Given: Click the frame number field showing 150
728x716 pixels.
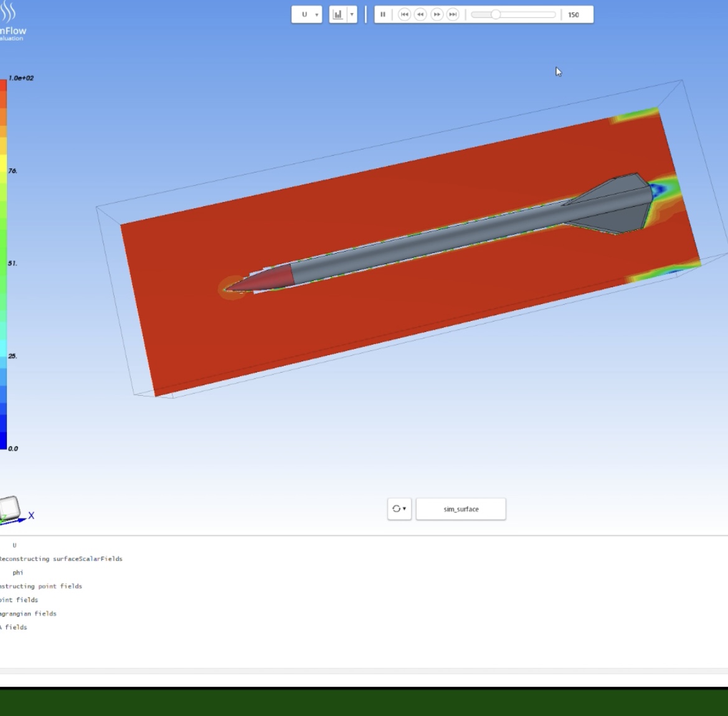Looking at the screenshot, I should [x=577, y=14].
